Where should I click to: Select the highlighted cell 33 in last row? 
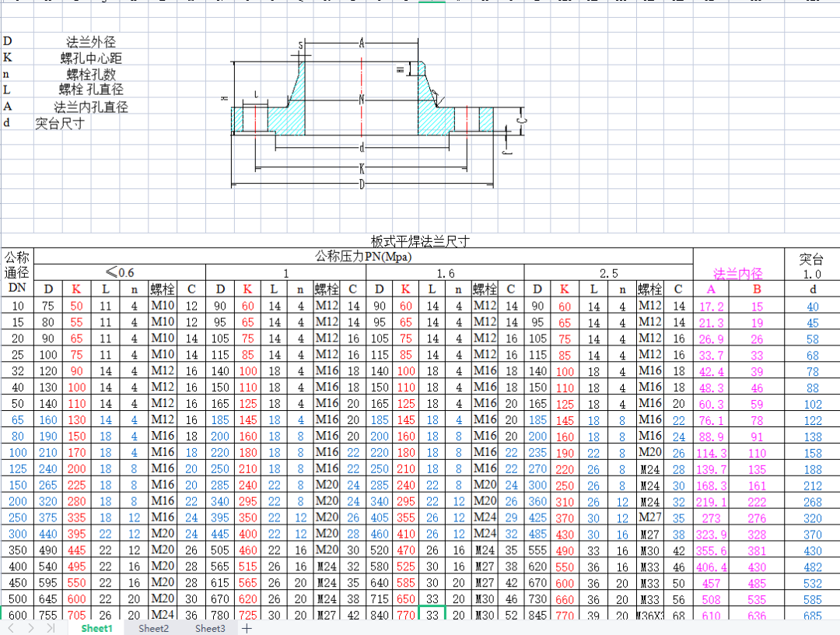click(432, 614)
